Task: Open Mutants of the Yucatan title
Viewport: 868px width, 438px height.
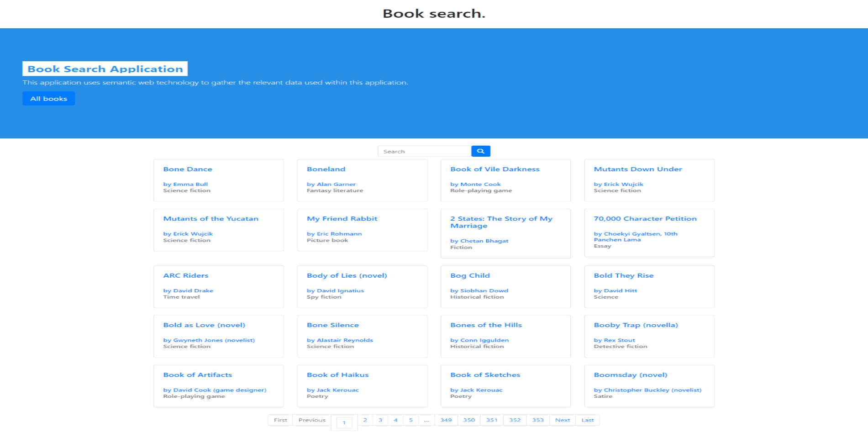Action: point(211,219)
